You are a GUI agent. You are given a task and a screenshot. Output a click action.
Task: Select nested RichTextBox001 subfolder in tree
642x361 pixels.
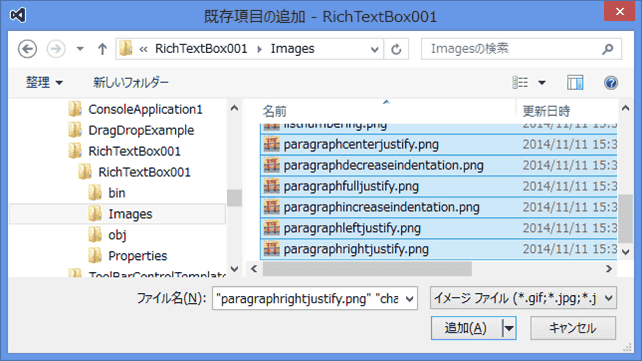(144, 172)
